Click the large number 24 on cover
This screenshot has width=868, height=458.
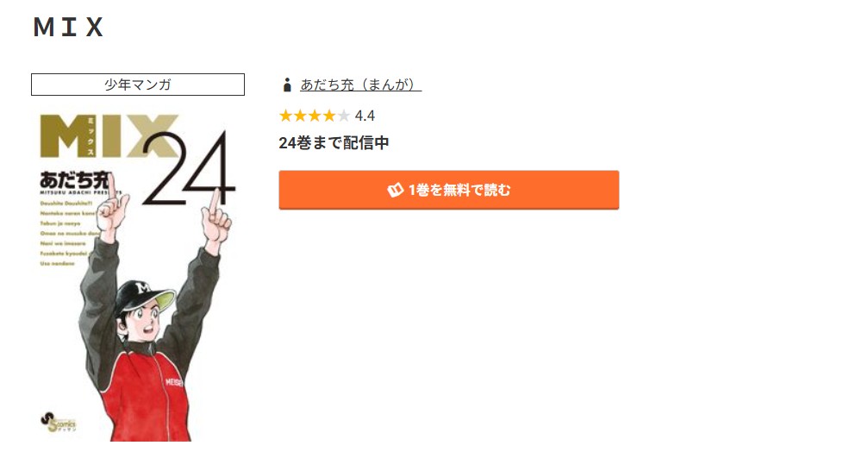pyautogui.click(x=188, y=169)
